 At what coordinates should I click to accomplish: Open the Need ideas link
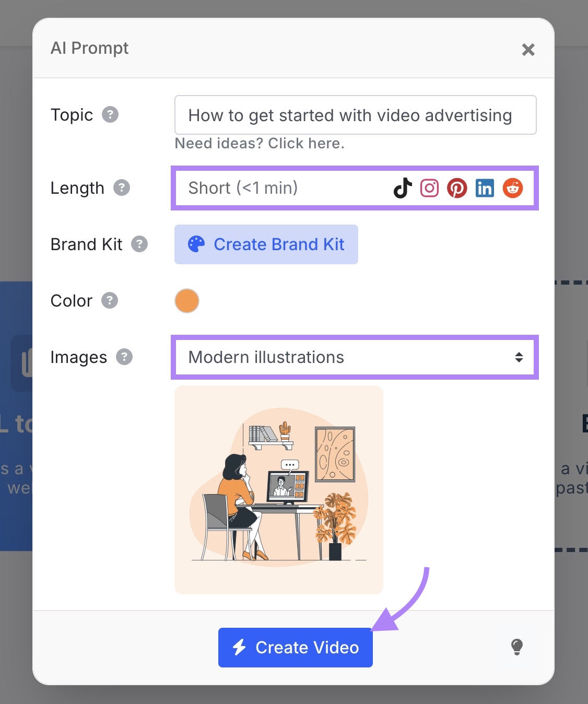click(260, 143)
